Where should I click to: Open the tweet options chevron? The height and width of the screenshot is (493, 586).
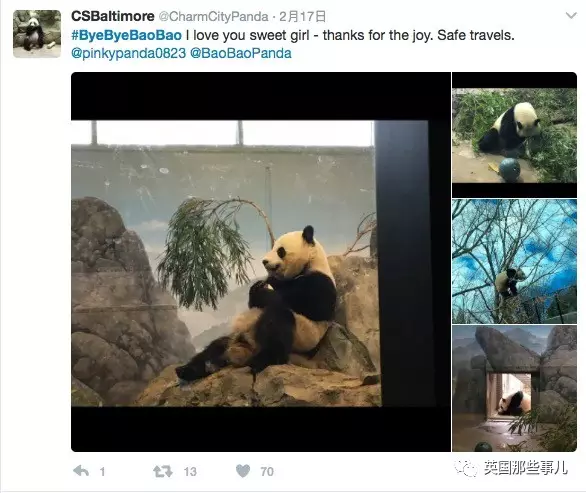pos(571,16)
